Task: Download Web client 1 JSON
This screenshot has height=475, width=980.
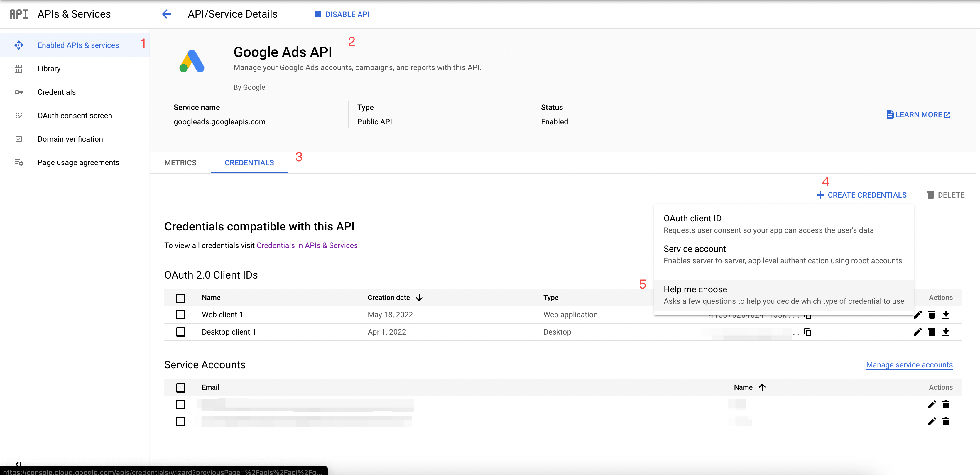Action: pos(946,315)
